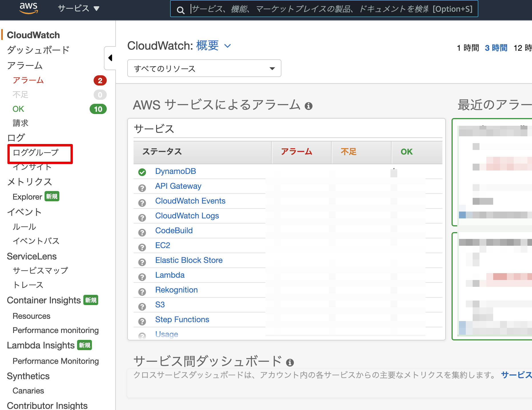This screenshot has width=532, height=410.
Task: Open the アラーム section heading in sidebar
Action: click(x=25, y=65)
